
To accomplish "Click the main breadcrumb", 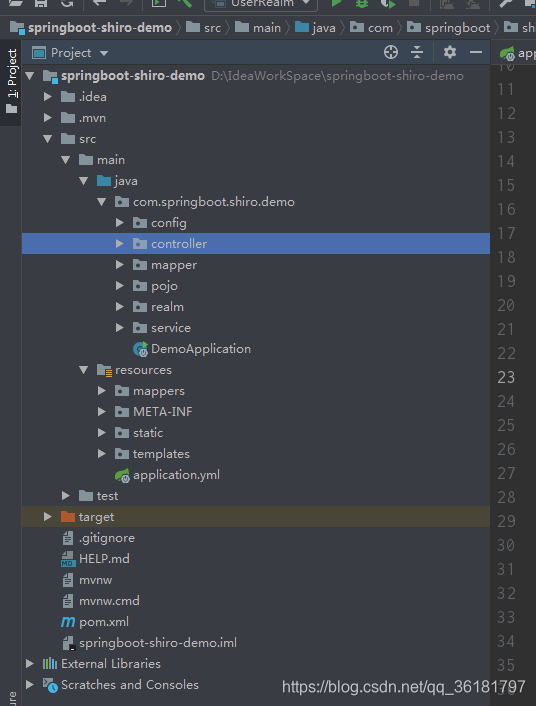I will click(x=258, y=28).
